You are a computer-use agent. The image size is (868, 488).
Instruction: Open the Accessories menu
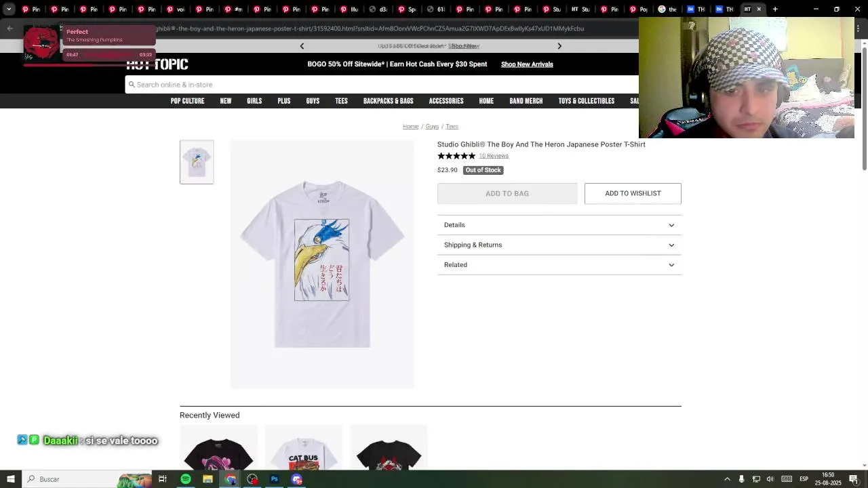[446, 101]
